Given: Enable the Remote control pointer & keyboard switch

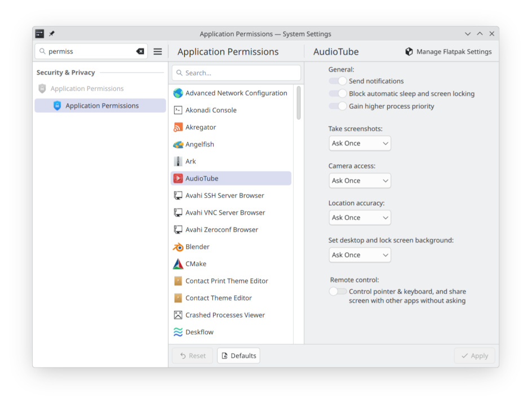Looking at the screenshot, I should point(338,292).
